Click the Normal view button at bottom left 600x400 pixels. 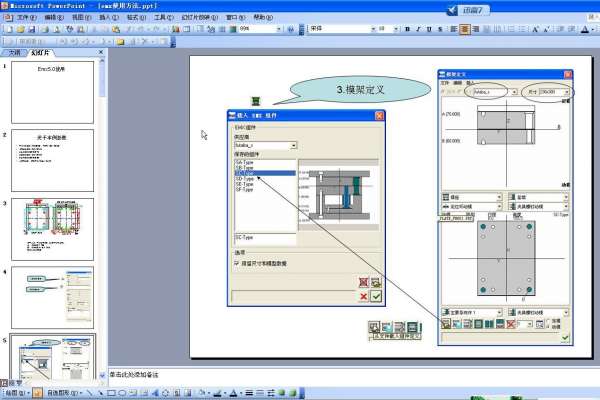tap(4, 383)
